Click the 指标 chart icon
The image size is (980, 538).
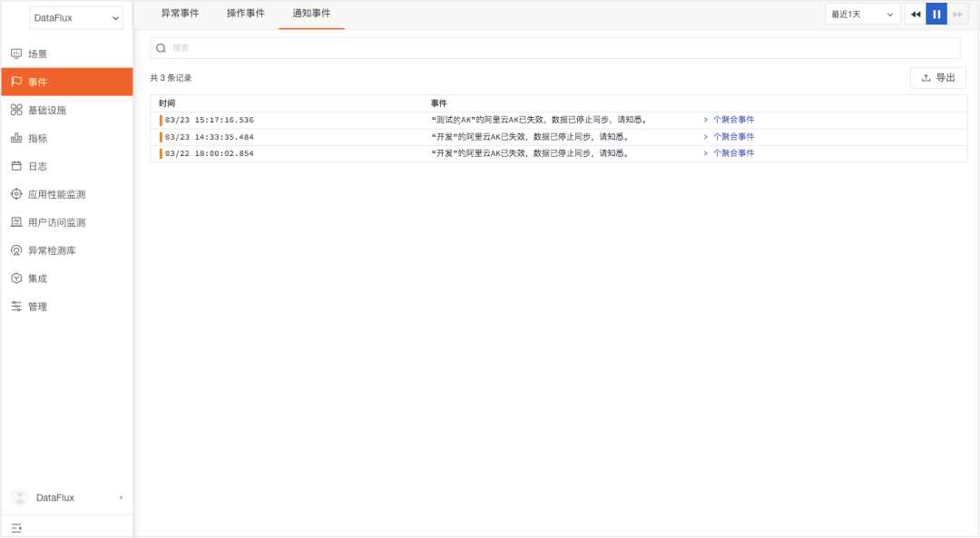point(16,138)
